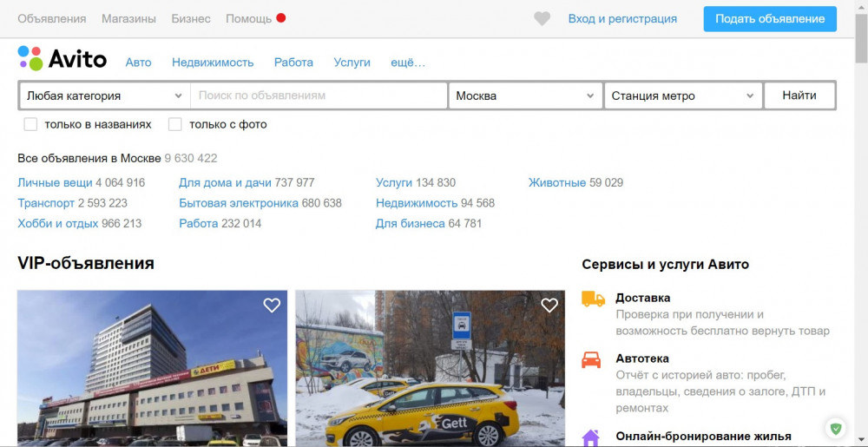This screenshot has width=868, height=447.
Task: Click the '9 630 422' total listings count
Action: coord(190,158)
